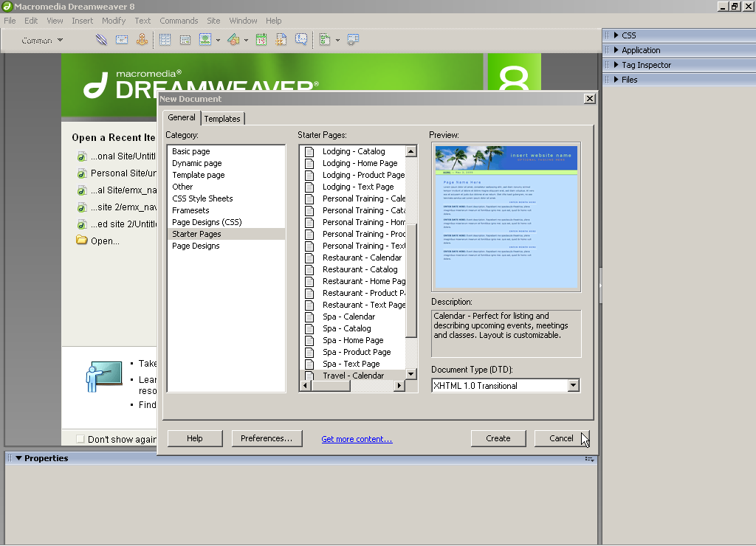Open the Document Type (DTD) dropdown
756x546 pixels.
[573, 385]
